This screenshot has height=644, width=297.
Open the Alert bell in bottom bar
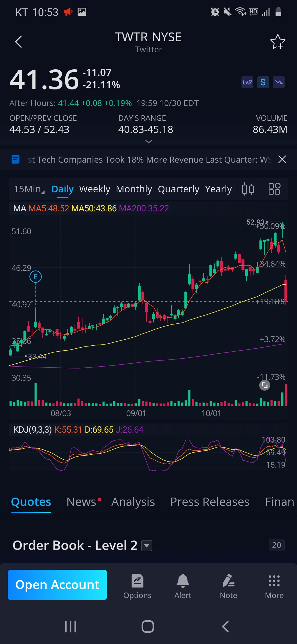[x=183, y=586]
